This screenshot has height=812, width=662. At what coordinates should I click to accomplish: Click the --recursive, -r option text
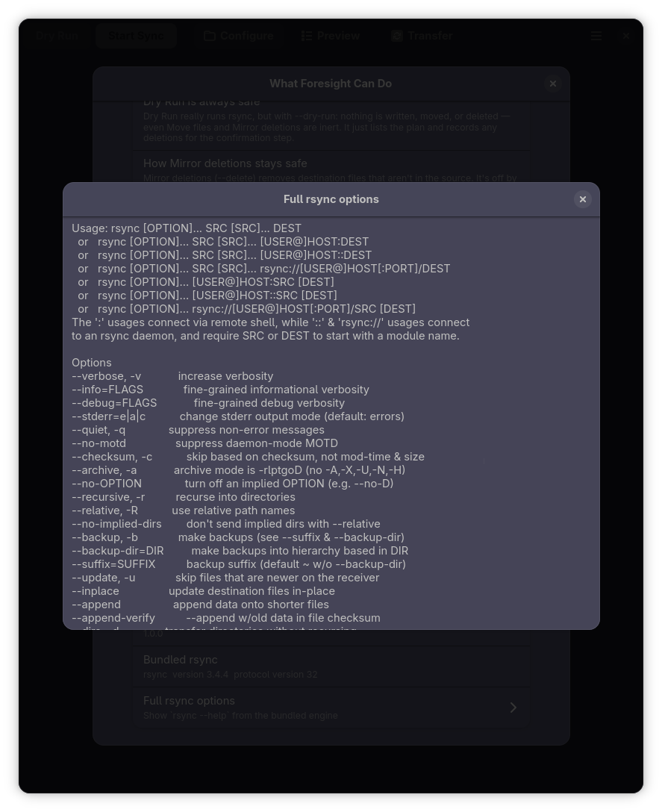coord(108,498)
